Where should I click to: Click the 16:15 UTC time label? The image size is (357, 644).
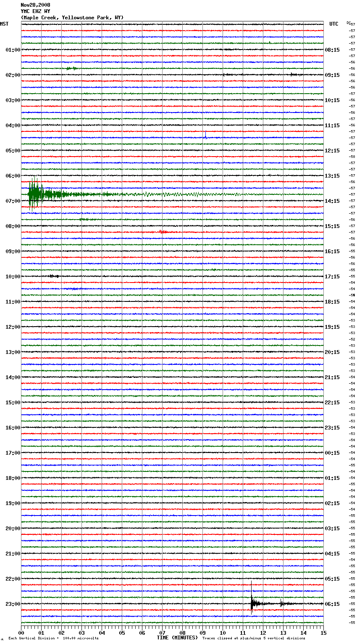[x=332, y=251]
